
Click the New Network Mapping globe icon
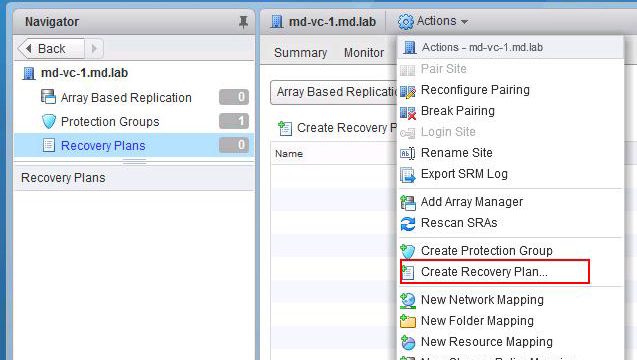408,301
